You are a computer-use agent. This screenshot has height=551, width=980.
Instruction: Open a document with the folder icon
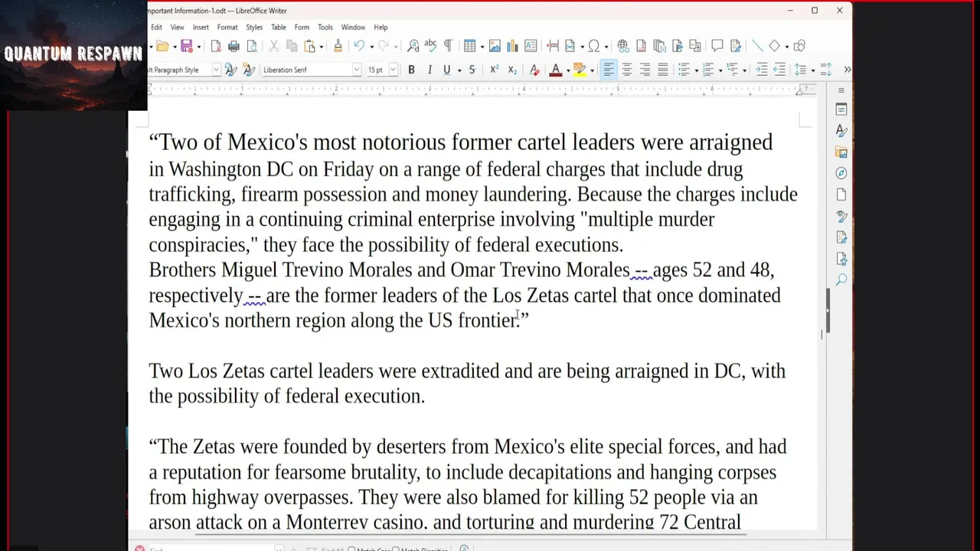[x=162, y=46]
